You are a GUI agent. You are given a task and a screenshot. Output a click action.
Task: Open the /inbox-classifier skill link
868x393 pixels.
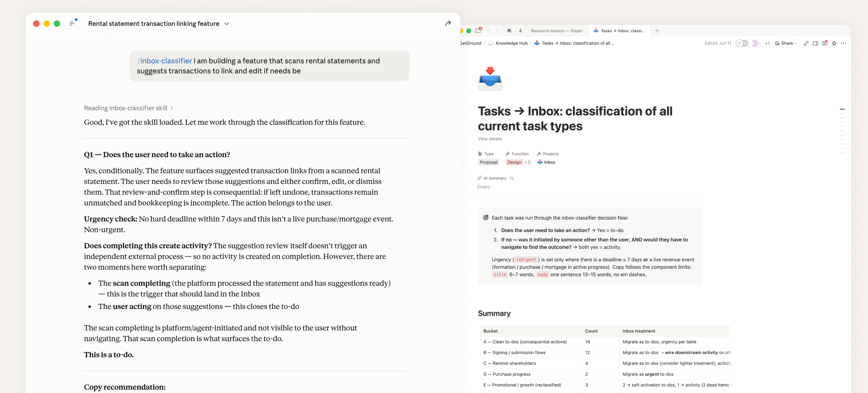tap(164, 61)
